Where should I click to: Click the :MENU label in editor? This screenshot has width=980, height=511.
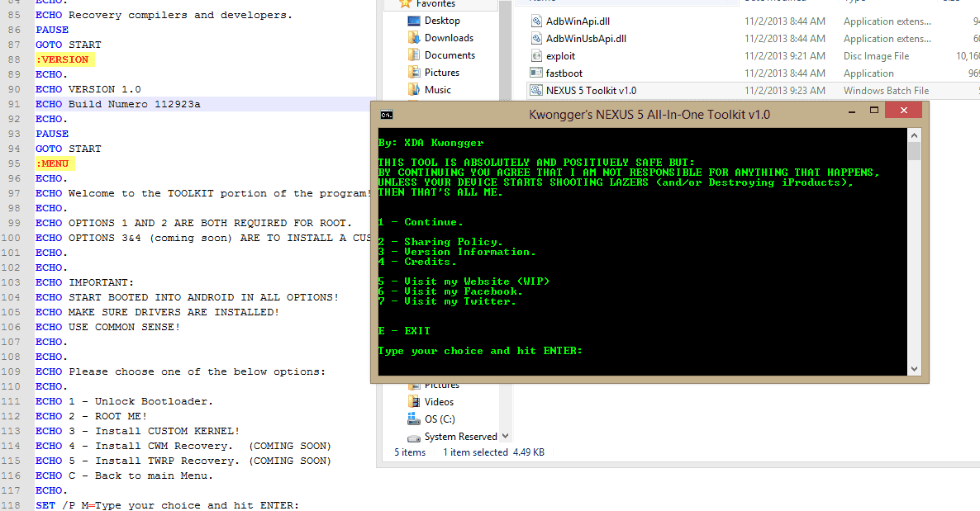click(x=55, y=163)
